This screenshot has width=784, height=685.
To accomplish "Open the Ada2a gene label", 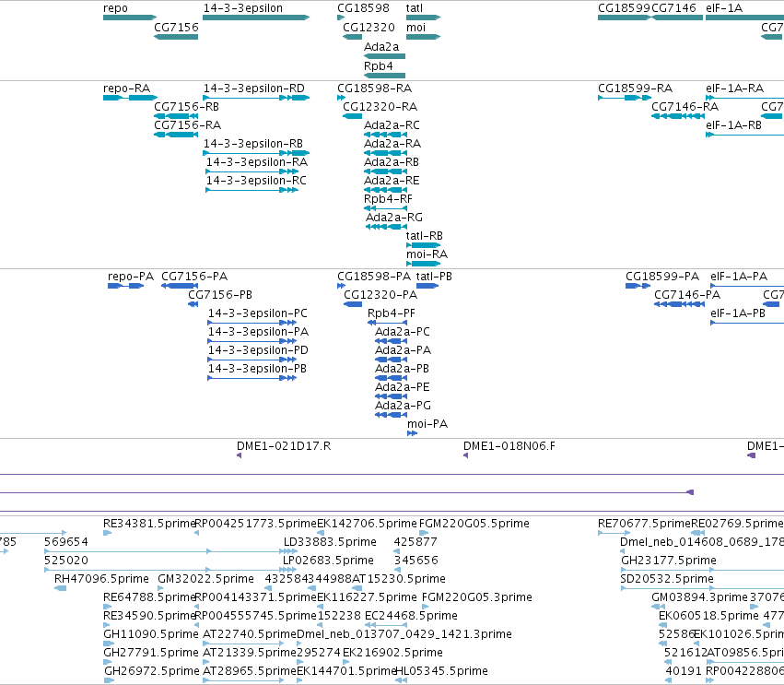I will 381,47.
